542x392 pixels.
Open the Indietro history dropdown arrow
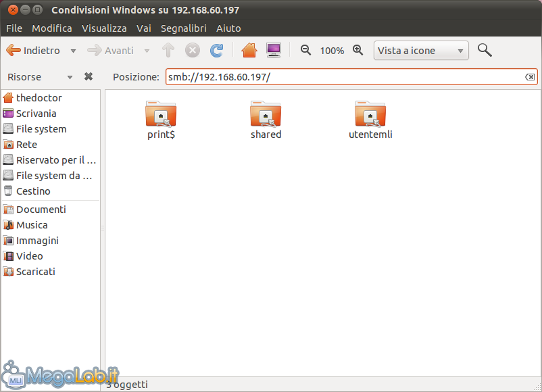click(x=73, y=51)
